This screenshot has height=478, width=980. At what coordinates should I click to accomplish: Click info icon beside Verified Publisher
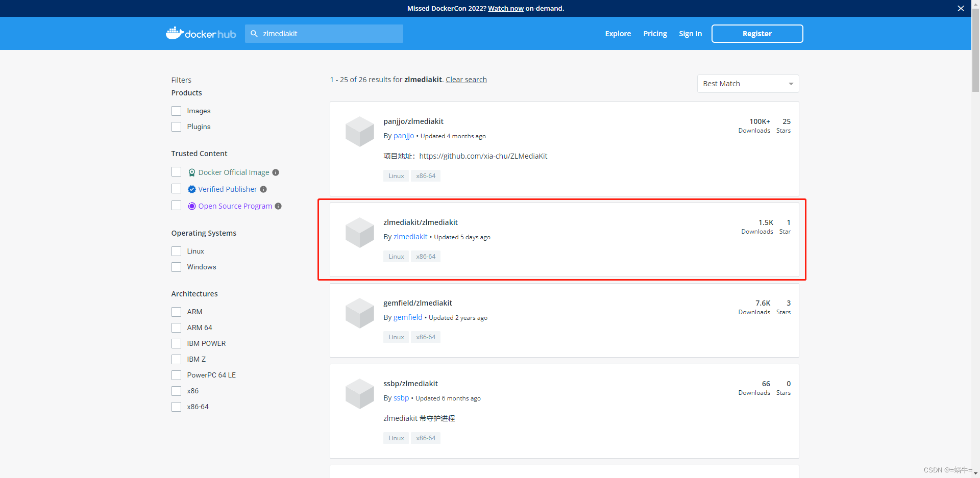[x=263, y=189]
